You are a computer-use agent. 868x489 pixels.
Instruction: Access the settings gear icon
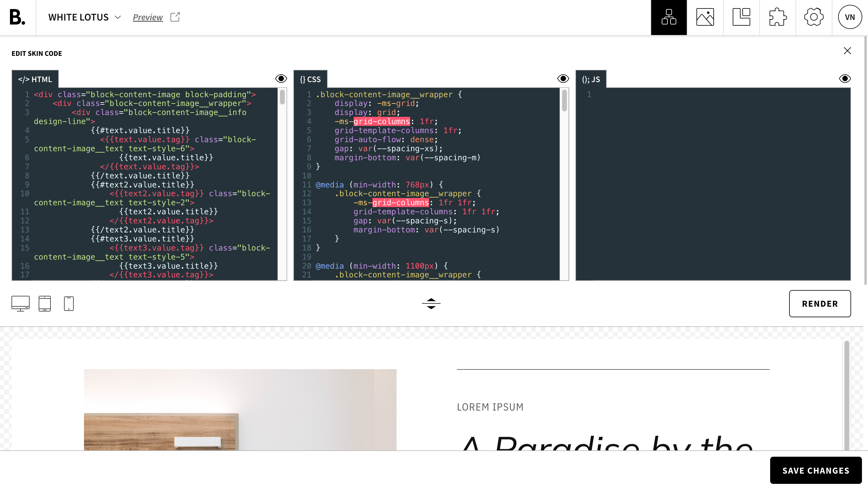(814, 17)
